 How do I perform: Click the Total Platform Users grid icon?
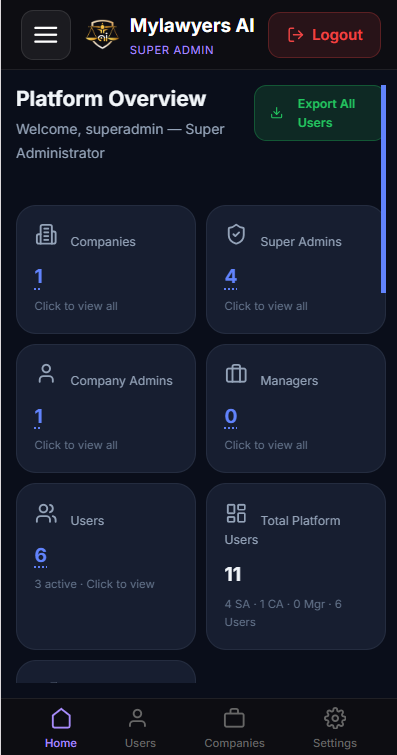click(236, 513)
